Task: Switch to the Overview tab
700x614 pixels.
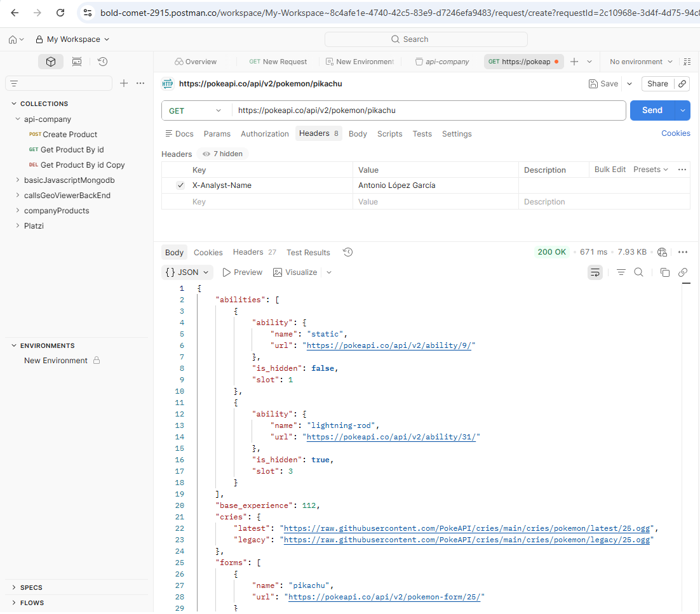Action: tap(196, 62)
